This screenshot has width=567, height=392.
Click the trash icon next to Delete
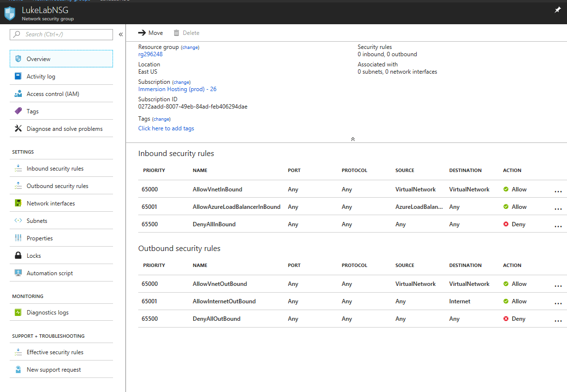(x=177, y=33)
